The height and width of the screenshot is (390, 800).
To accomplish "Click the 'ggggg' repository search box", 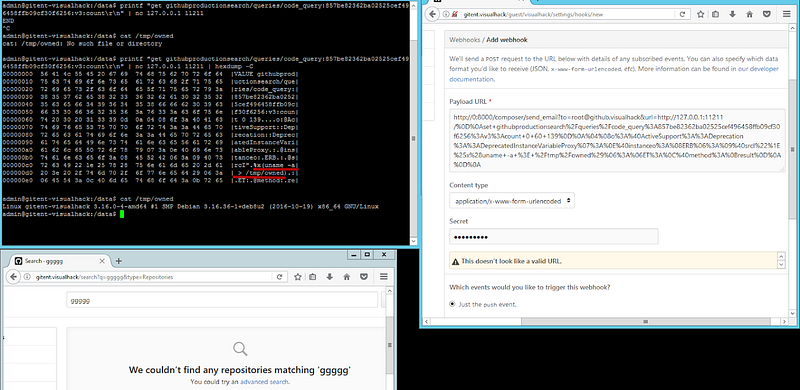I will (222, 301).
